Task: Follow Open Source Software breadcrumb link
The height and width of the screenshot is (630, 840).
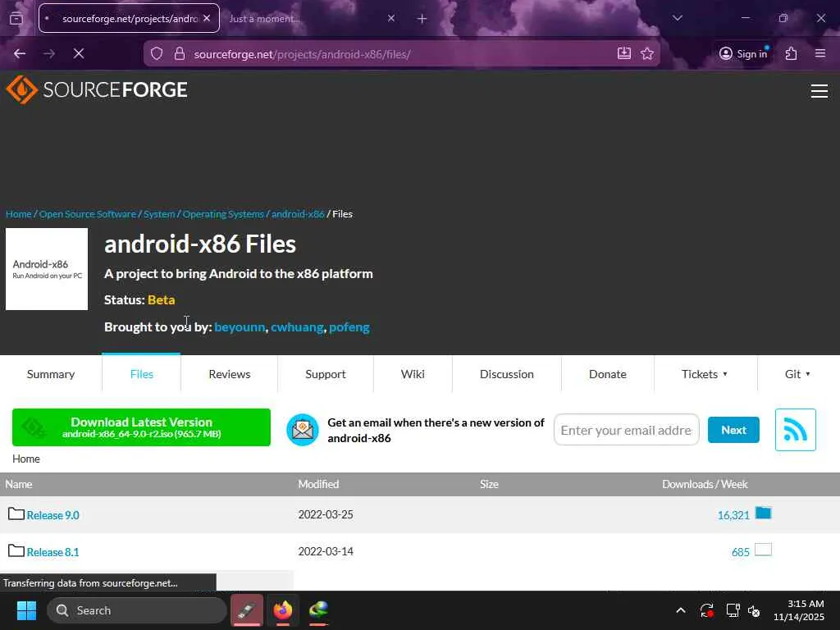Action: click(x=88, y=214)
